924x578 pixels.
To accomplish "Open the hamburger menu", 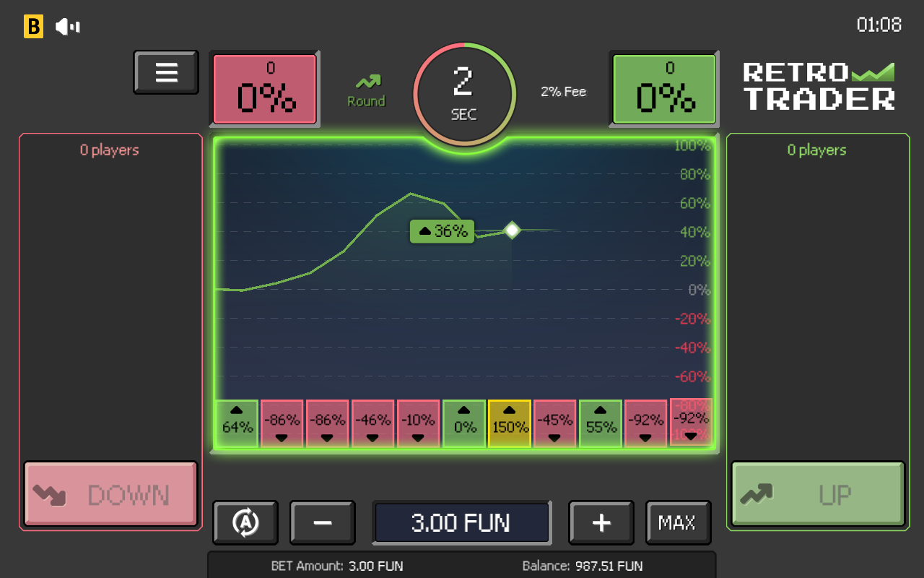I will pos(166,72).
